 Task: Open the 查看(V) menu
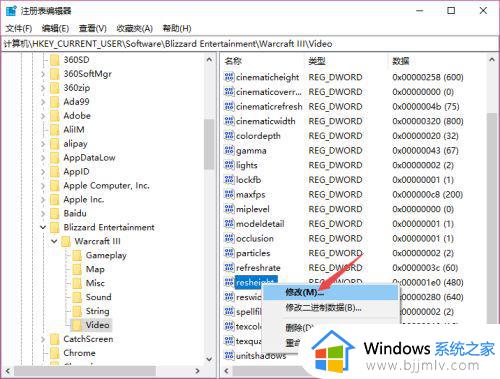(x=92, y=28)
